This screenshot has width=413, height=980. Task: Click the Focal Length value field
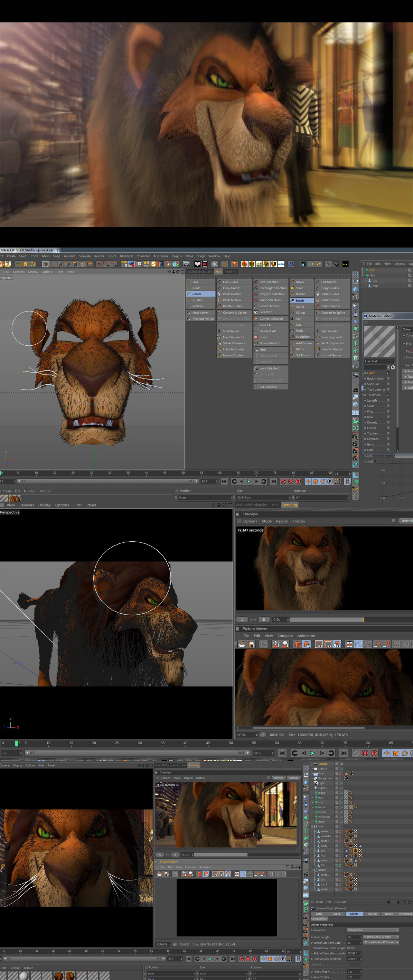353,937
